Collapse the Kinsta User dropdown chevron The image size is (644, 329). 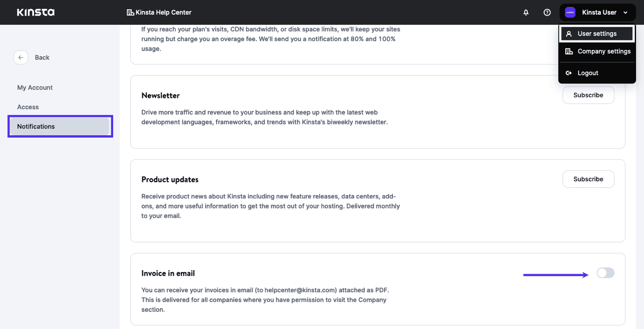coord(625,12)
